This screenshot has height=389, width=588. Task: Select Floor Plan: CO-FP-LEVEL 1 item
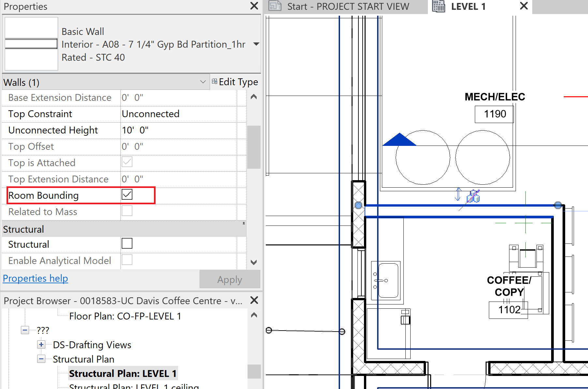click(125, 316)
